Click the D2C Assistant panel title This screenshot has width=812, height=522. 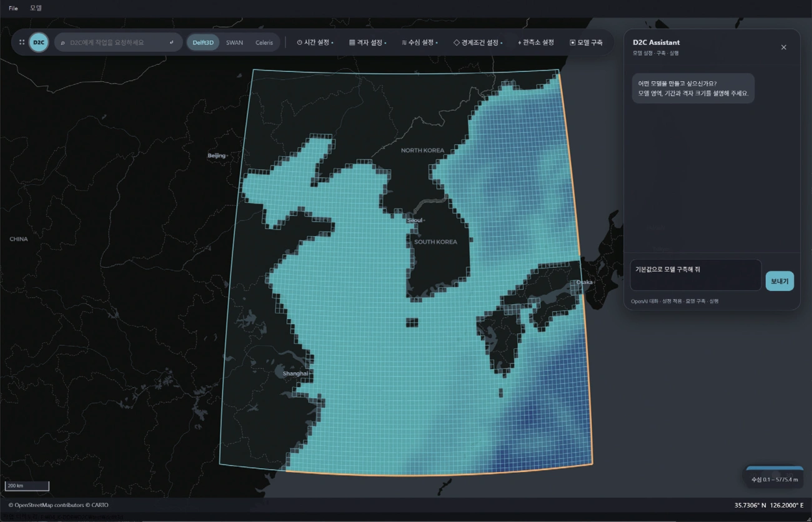point(656,42)
